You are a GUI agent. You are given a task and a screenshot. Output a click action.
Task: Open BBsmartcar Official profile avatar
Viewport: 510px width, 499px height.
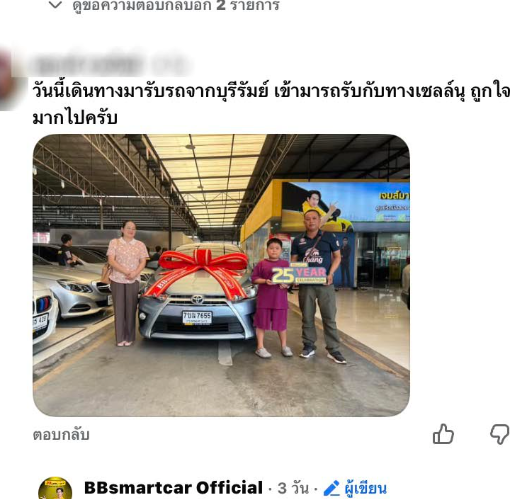(55, 488)
